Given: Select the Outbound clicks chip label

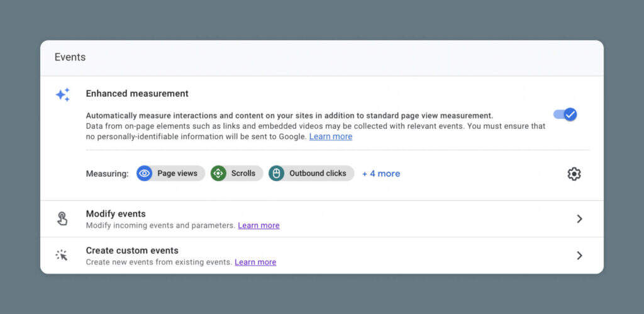Looking at the screenshot, I should [x=318, y=174].
